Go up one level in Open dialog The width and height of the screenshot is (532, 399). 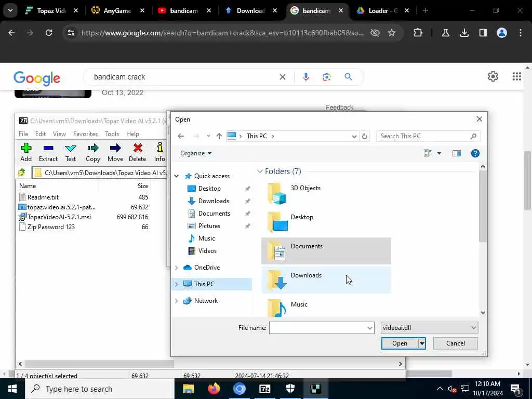point(219,136)
